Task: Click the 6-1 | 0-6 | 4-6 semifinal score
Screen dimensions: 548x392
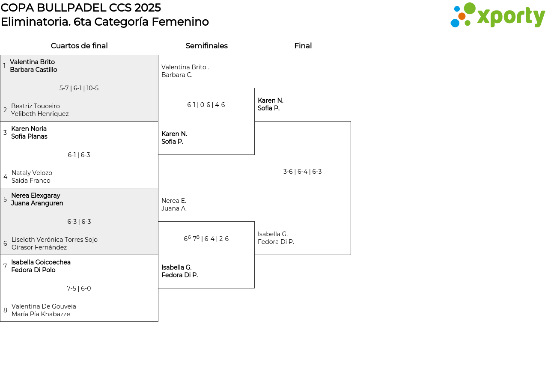Action: 206,105
